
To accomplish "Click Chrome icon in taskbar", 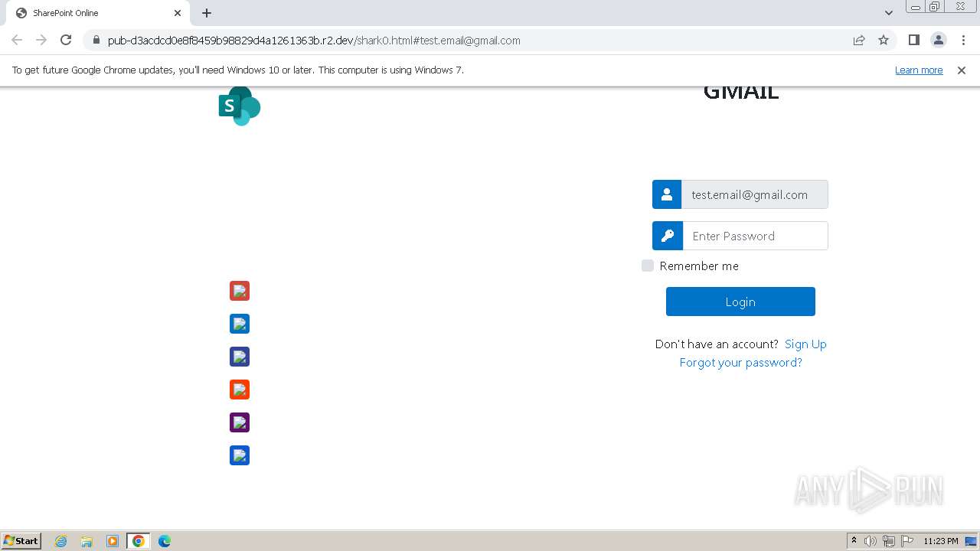I will coord(139,541).
